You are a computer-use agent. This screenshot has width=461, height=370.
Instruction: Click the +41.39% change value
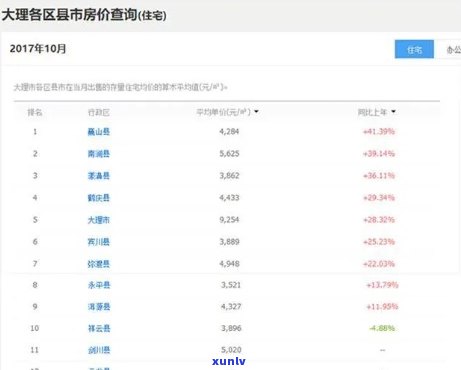379,132
